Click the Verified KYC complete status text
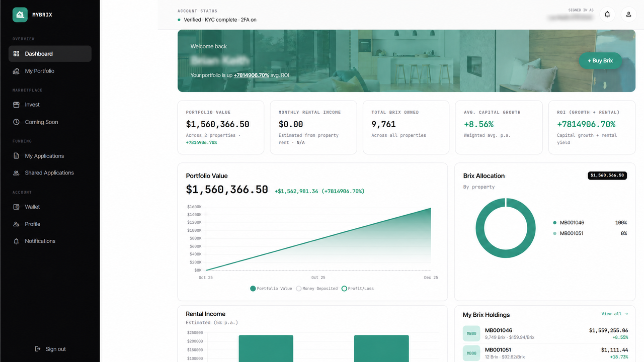Screen dimensions: 644x362 pyautogui.click(x=220, y=20)
